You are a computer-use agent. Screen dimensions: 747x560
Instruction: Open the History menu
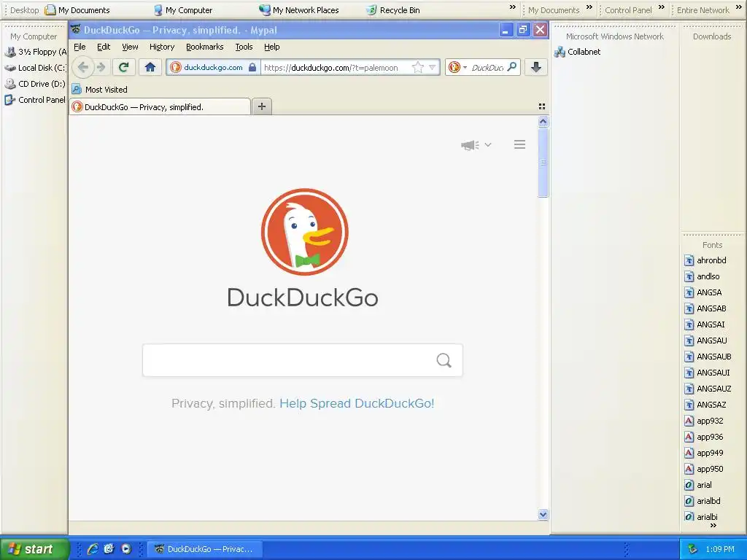coord(161,47)
